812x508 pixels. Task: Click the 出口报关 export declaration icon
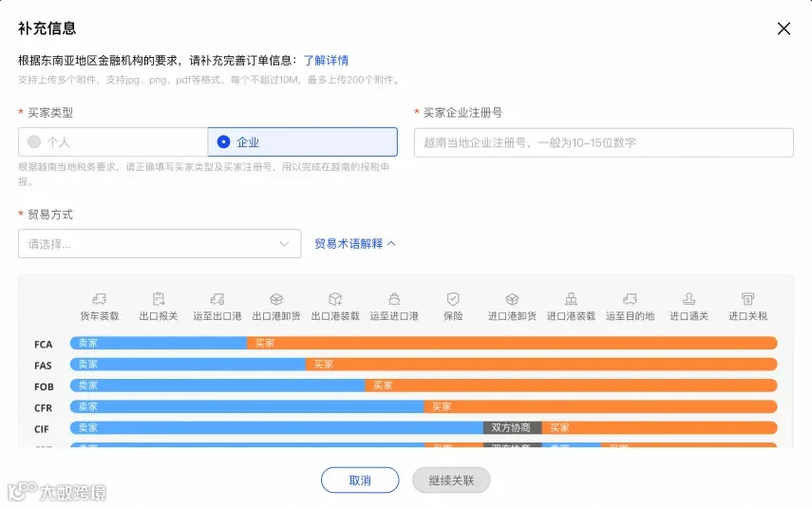click(159, 299)
